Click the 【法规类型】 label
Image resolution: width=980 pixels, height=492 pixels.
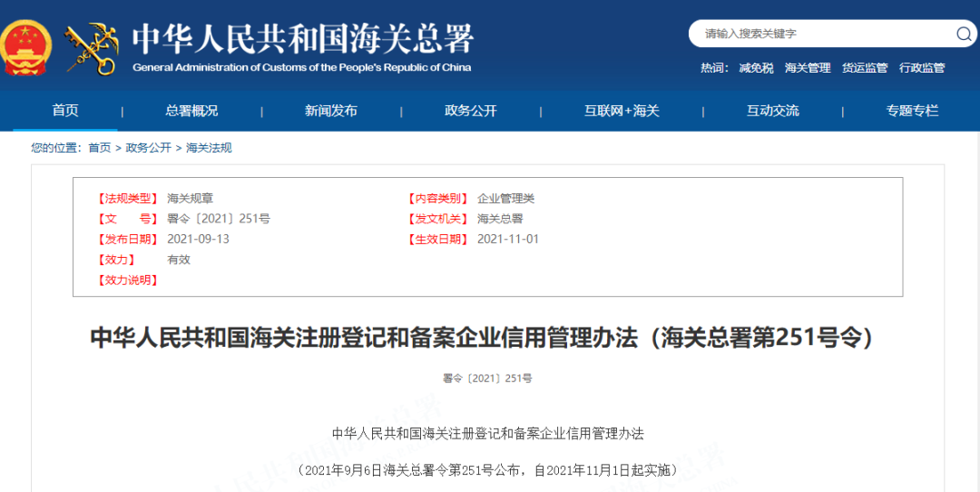coord(128,198)
